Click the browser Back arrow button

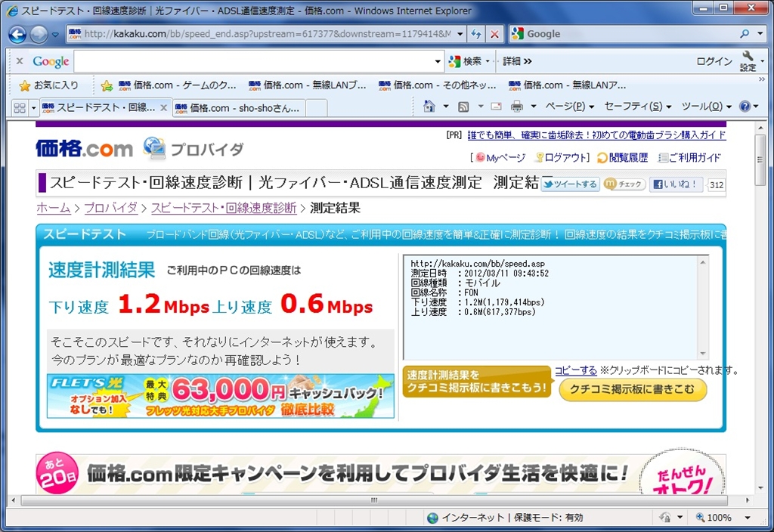tap(17, 34)
